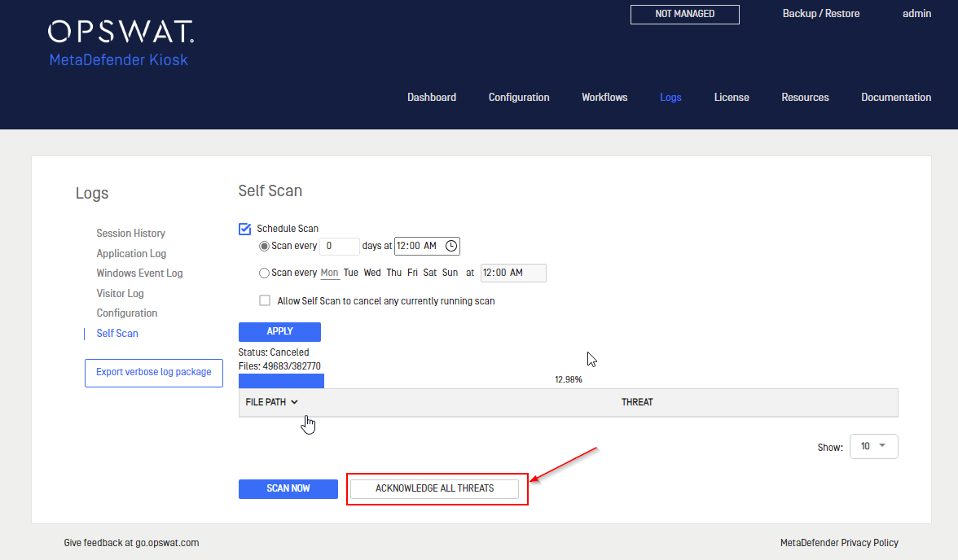The height and width of the screenshot is (560, 958).
Task: Toggle Fri in weekly schedule
Action: pyautogui.click(x=412, y=273)
